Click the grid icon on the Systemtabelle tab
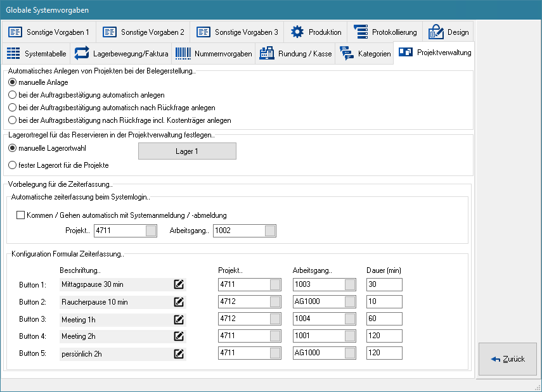Viewport: 542px width, 392px height. 13,53
